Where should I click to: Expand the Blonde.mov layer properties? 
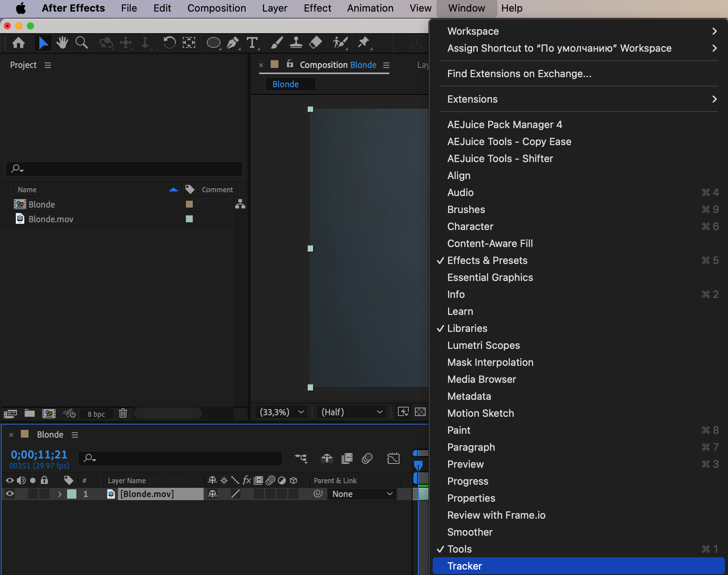pos(59,494)
